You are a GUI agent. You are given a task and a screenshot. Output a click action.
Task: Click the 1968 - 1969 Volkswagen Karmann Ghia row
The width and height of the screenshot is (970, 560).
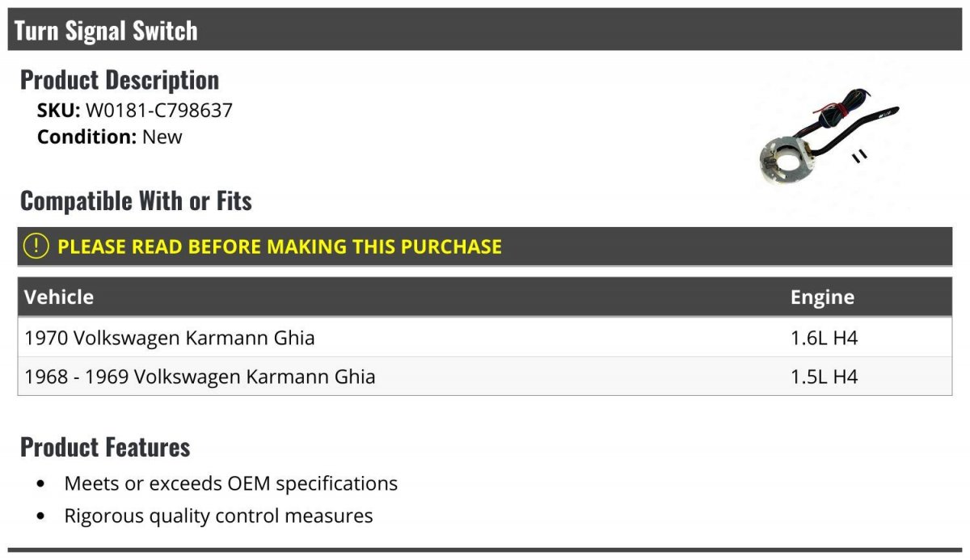coord(200,377)
